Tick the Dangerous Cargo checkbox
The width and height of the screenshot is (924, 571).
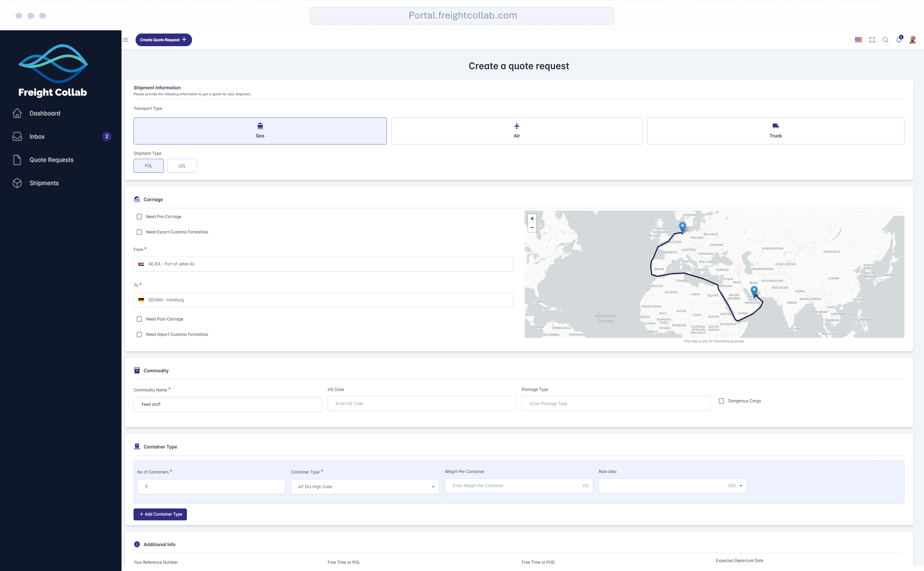click(x=721, y=401)
